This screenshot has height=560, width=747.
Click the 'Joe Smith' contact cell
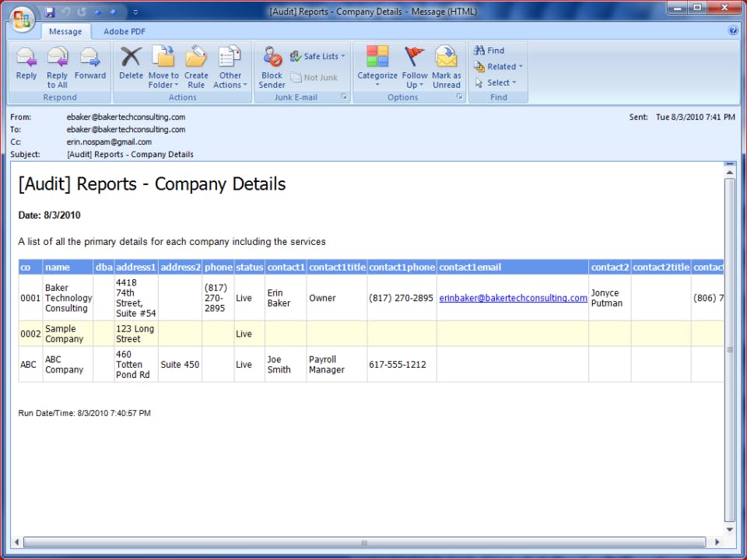point(286,365)
